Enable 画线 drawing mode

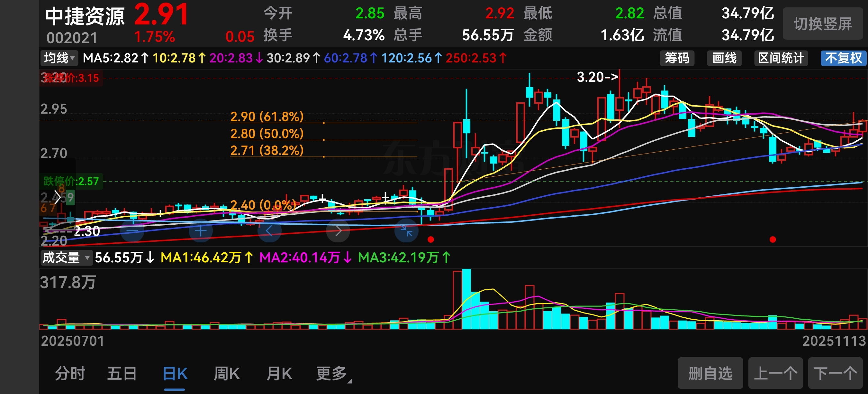(724, 58)
